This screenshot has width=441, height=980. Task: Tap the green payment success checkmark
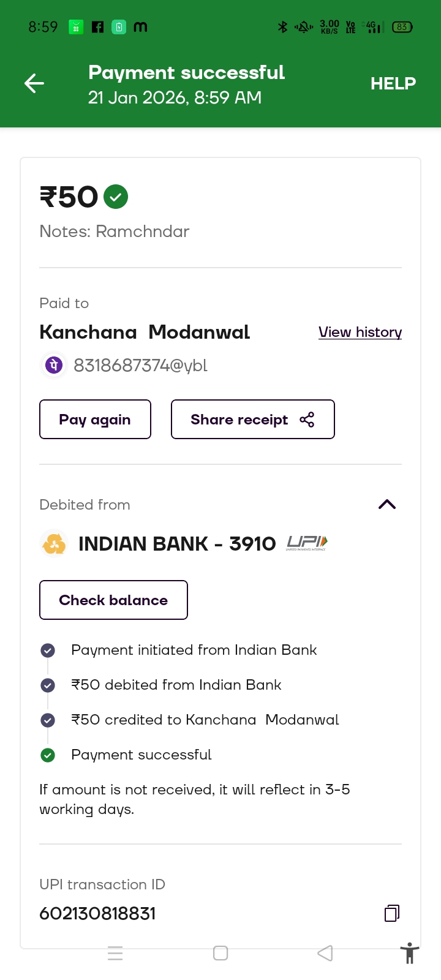tap(116, 197)
